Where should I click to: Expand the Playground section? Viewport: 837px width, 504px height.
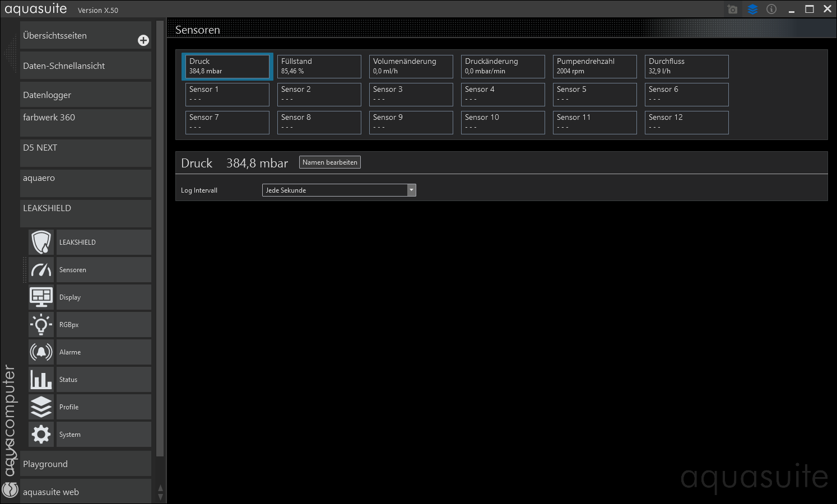click(x=86, y=464)
